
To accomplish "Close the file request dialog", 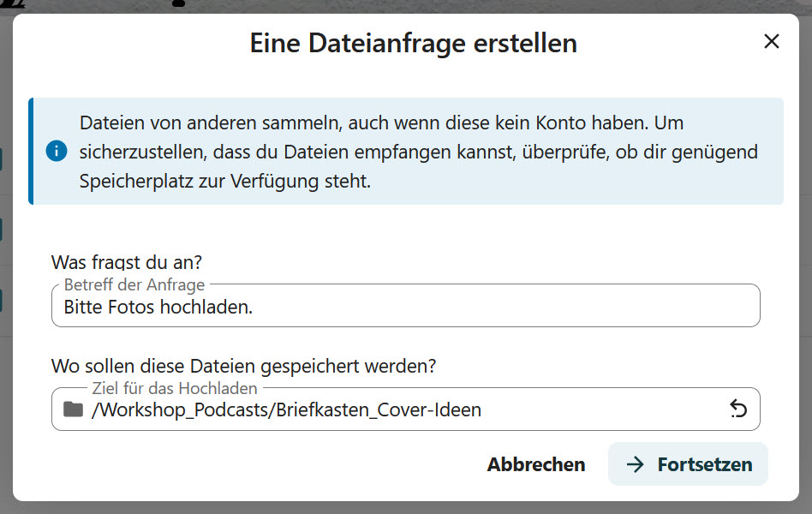I will [x=771, y=41].
